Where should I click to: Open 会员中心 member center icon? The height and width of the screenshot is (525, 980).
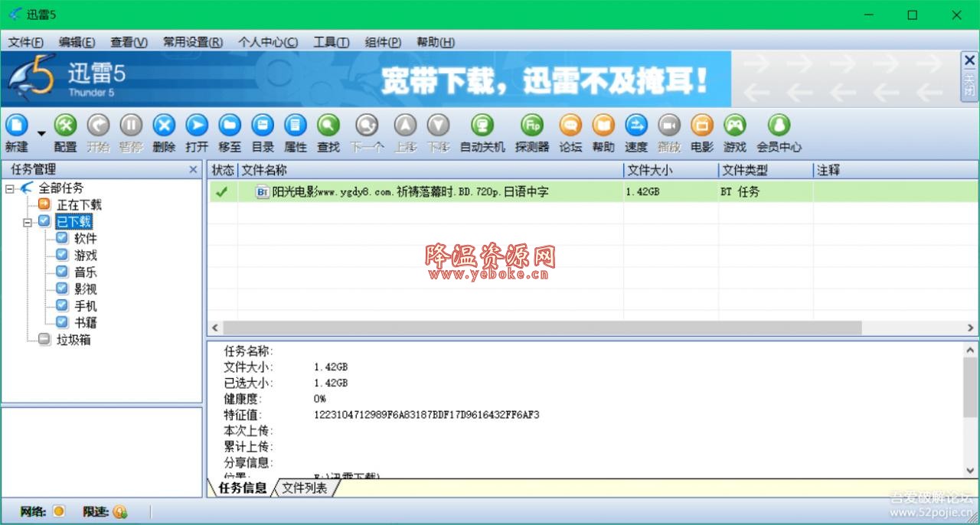tap(779, 125)
